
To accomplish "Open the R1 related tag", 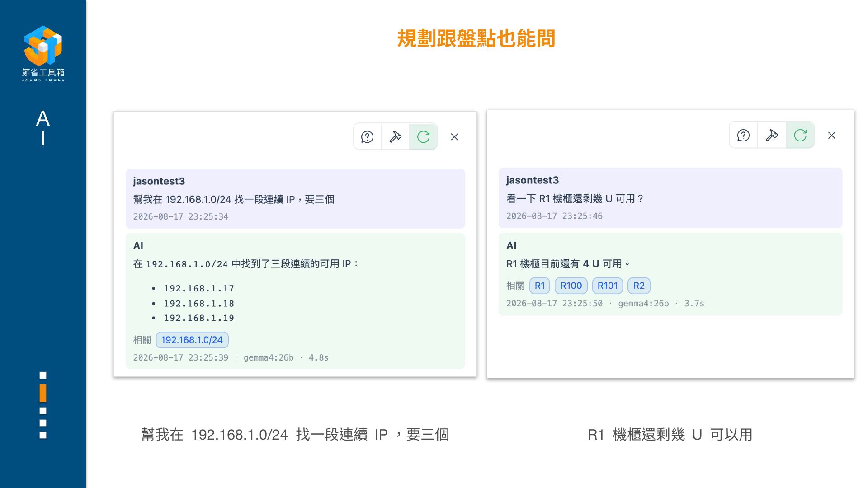I will pyautogui.click(x=540, y=286).
